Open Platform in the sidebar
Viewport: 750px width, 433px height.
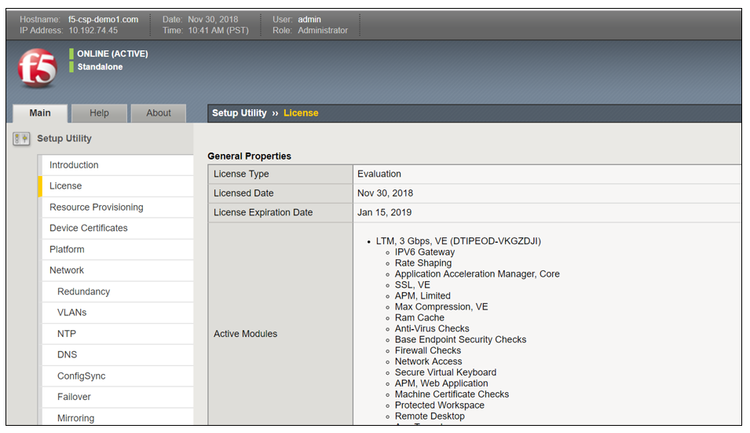pos(117,249)
